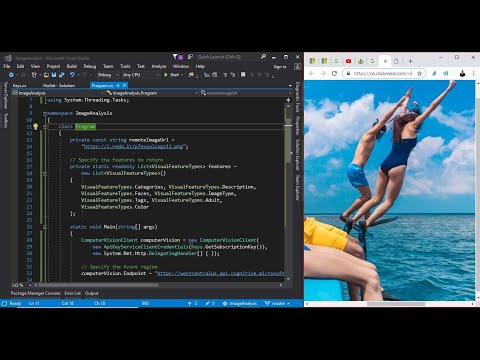Open the ImageAnalysis project scope dropdown

click(58, 93)
